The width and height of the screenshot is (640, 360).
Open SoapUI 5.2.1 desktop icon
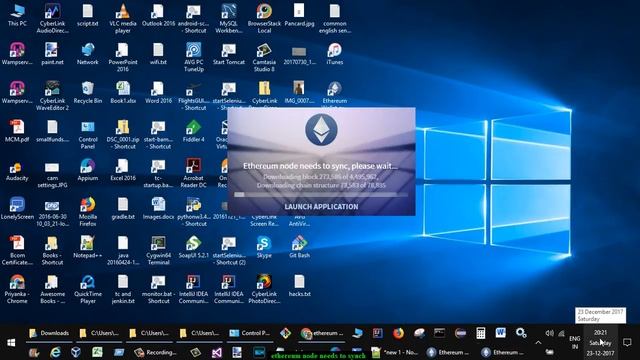tap(193, 247)
